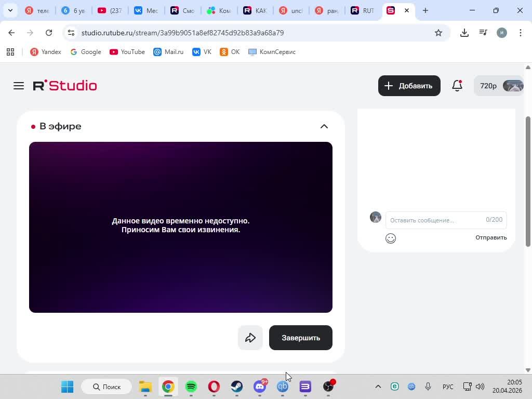
Task: Show hidden system tray icons
Action: coord(378,387)
